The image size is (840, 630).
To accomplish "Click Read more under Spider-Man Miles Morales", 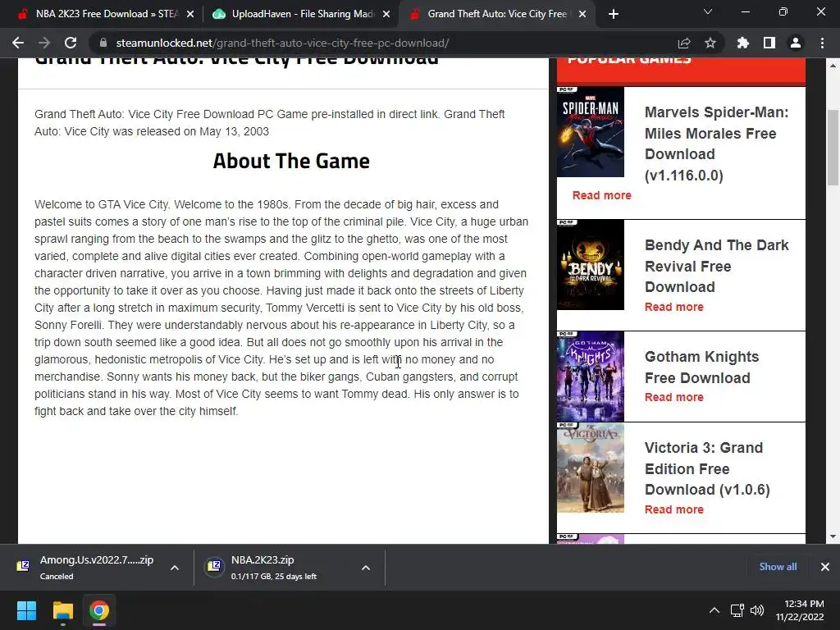I will coord(601,195).
